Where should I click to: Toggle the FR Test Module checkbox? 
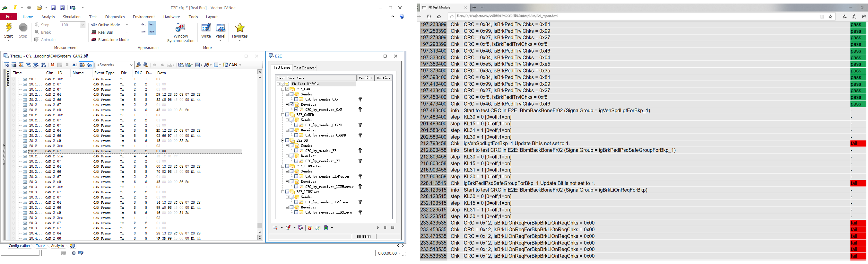[283, 84]
